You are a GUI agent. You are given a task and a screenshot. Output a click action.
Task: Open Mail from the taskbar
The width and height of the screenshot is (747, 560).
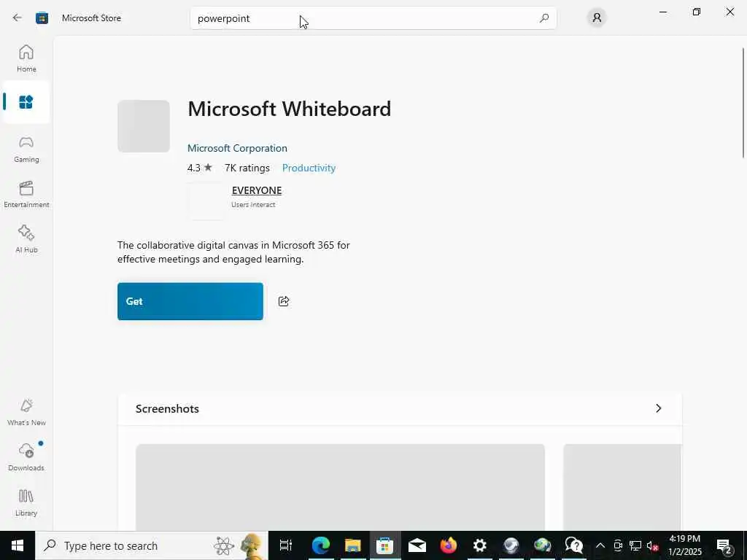click(x=417, y=545)
